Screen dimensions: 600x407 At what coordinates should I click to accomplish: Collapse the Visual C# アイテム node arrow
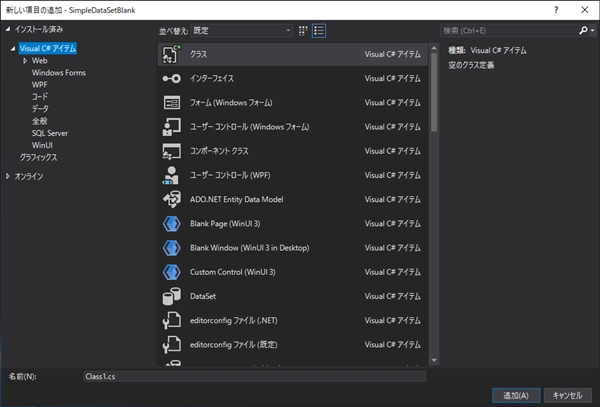click(13, 49)
